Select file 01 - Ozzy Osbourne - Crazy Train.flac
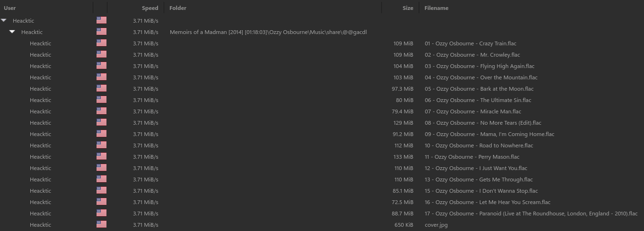This screenshot has height=231, width=644. click(470, 43)
